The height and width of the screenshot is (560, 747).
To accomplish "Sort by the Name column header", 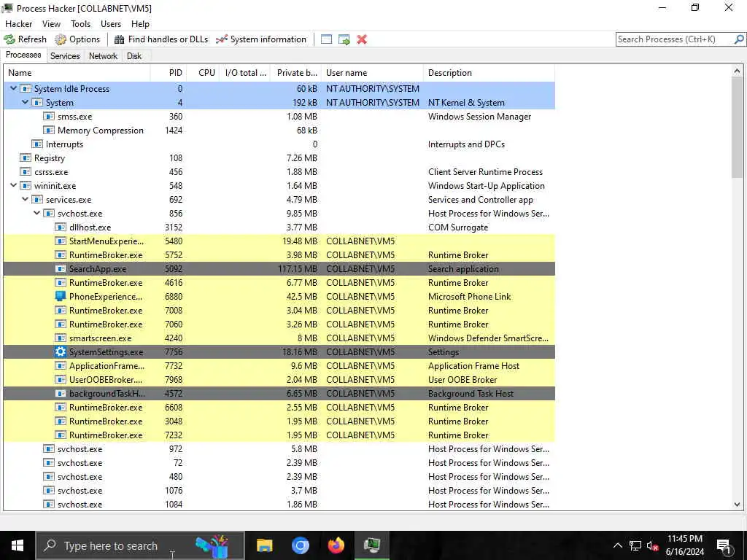I will point(77,73).
